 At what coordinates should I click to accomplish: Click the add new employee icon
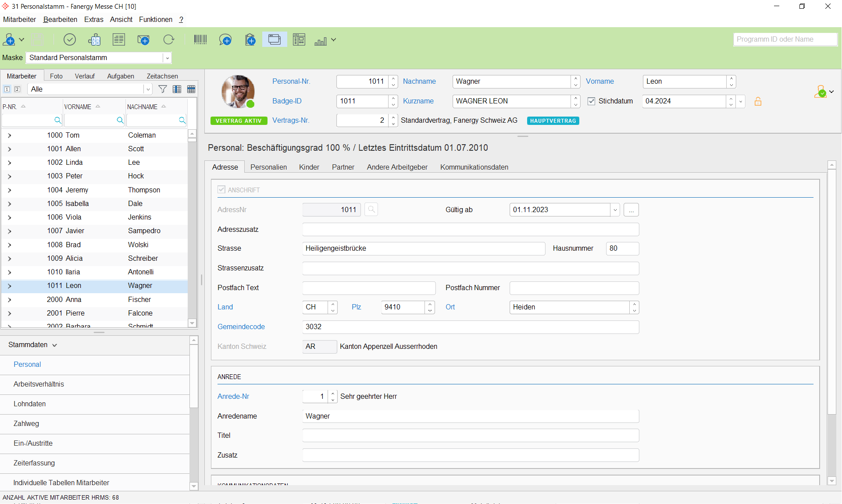pos(9,40)
